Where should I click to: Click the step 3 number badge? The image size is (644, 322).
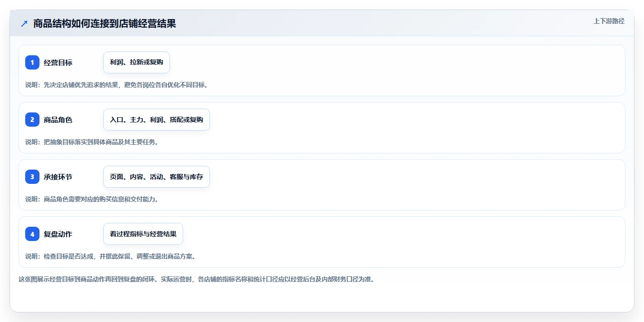(32, 177)
